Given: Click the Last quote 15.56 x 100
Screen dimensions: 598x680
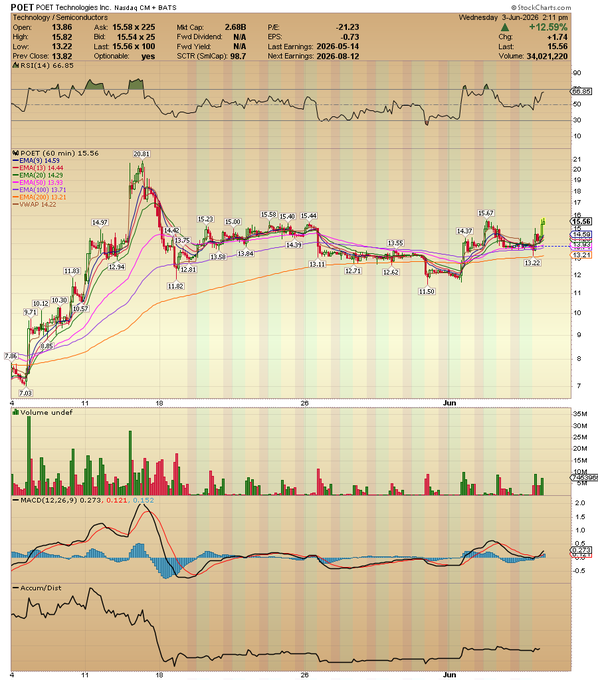Looking at the screenshot, I should click(x=134, y=46).
